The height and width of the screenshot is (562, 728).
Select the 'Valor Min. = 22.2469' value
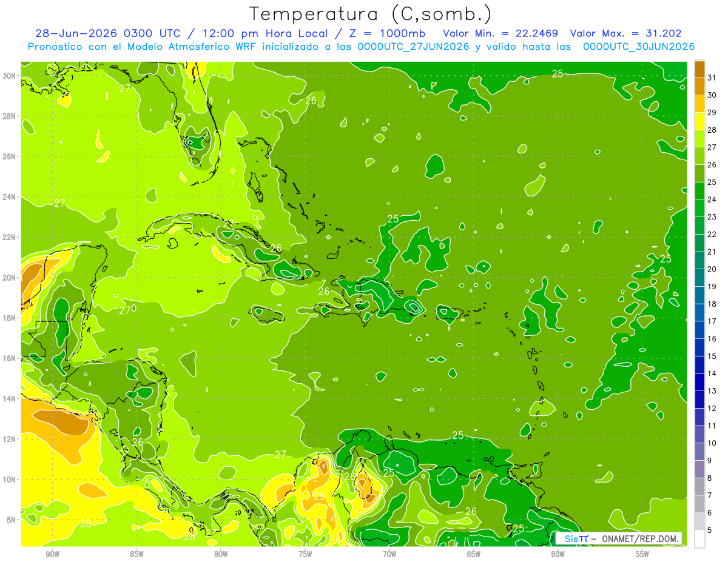(500, 33)
